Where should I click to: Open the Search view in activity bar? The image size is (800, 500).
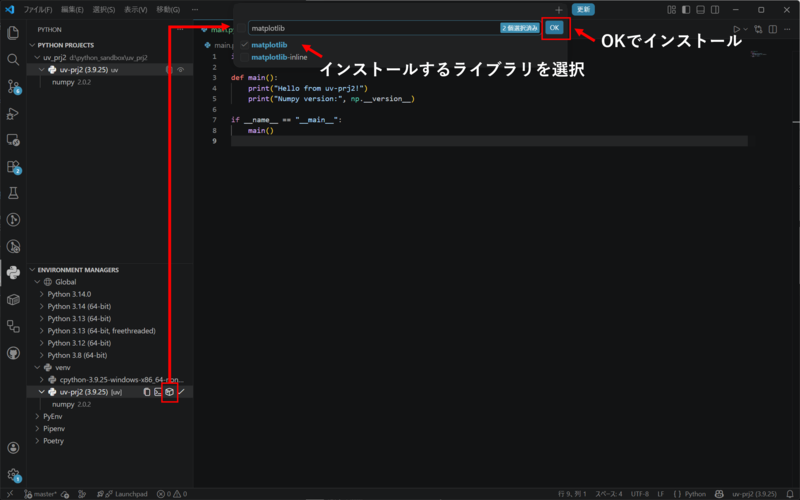[x=13, y=60]
